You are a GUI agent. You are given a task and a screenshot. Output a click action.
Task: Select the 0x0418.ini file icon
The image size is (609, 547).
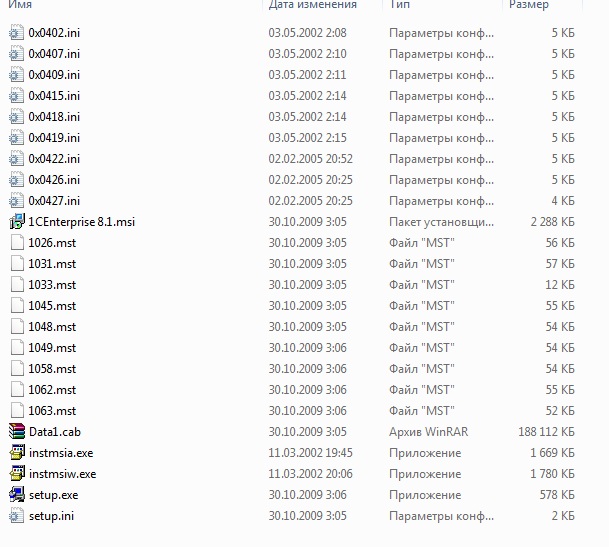[x=16, y=117]
